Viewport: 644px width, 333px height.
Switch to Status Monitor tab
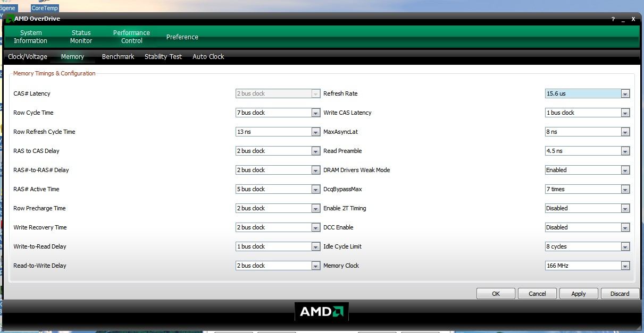(81, 37)
